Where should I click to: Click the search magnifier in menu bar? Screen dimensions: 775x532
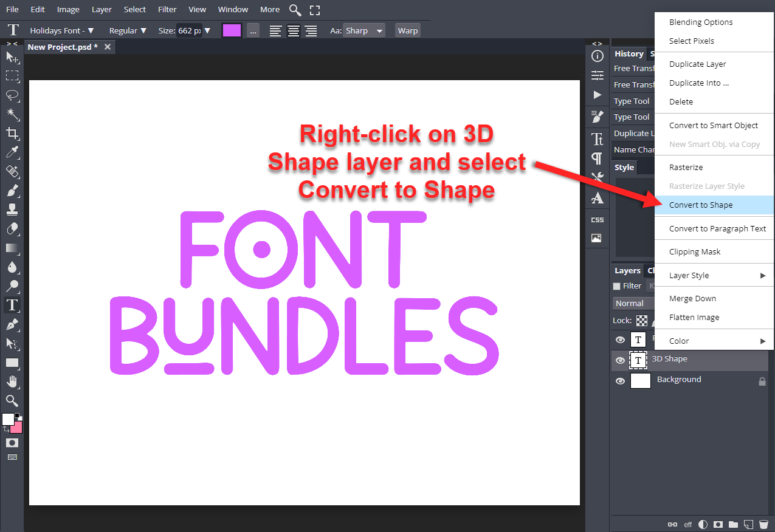pos(295,10)
